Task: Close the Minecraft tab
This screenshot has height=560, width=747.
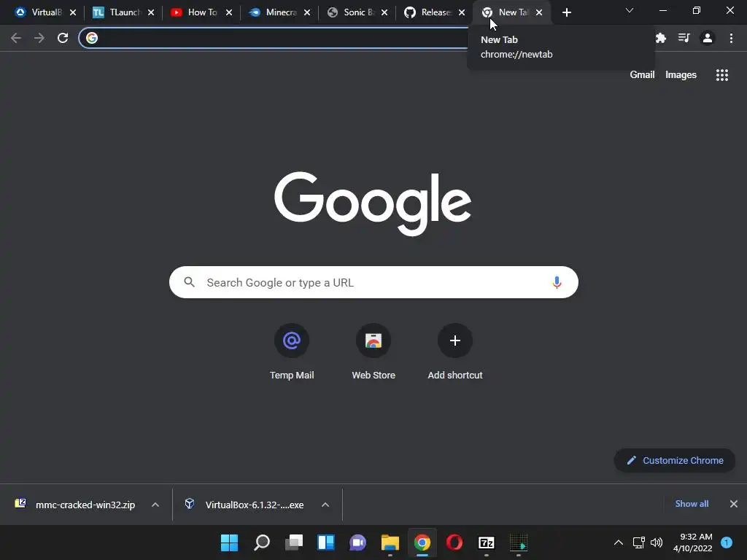Action: pos(307,12)
